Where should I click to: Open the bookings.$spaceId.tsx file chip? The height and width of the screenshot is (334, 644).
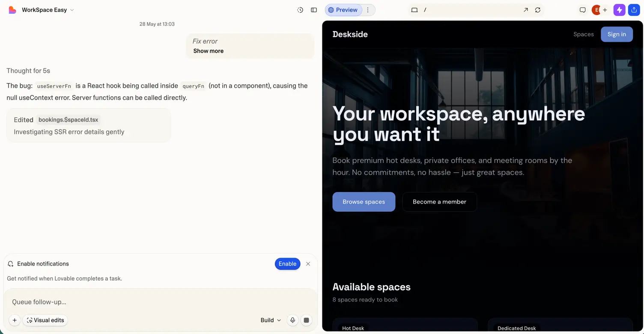click(69, 120)
